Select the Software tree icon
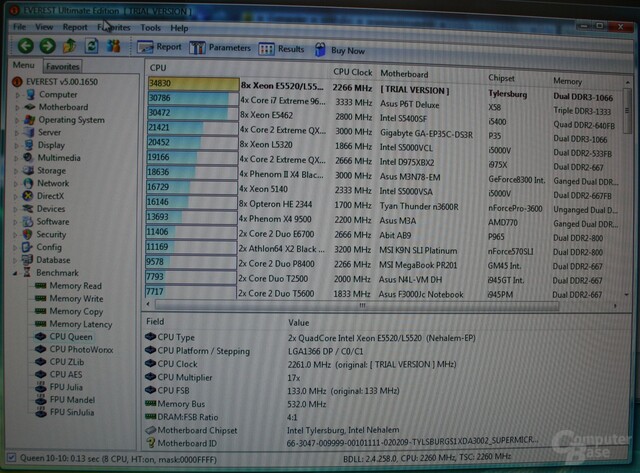Screen dimensions: 640x473 [x=27, y=222]
